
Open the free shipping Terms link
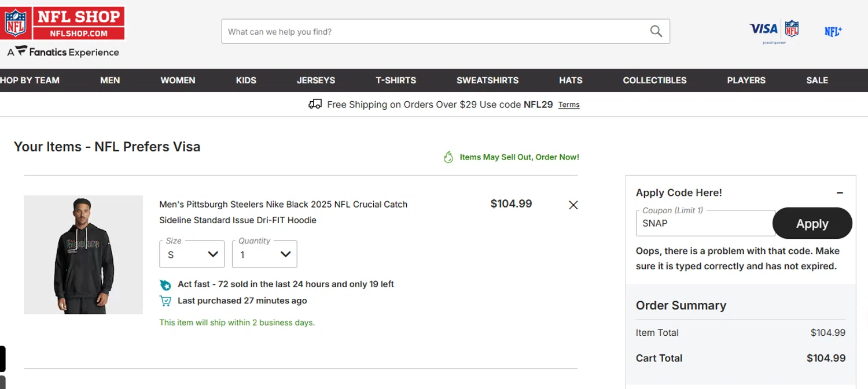point(569,105)
